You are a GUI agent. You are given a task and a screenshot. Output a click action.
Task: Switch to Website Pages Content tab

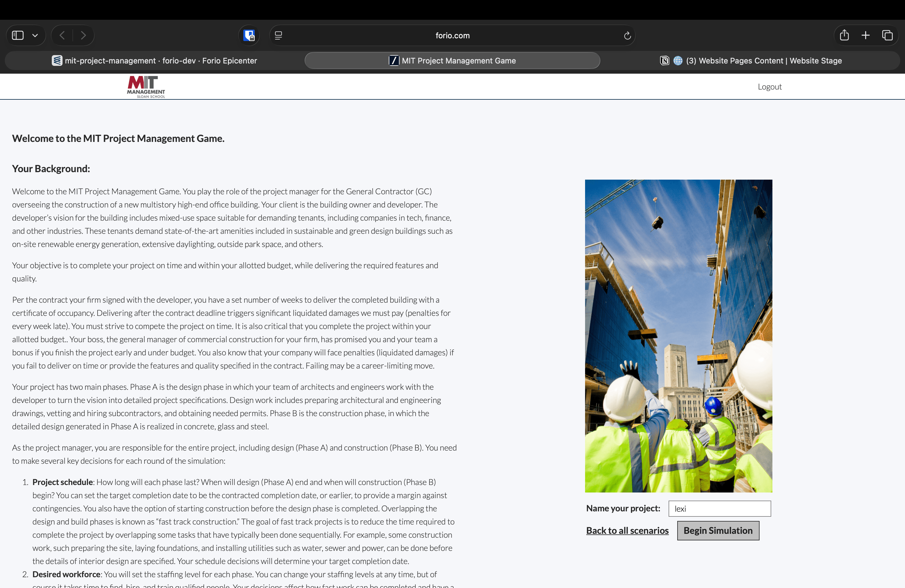click(751, 60)
